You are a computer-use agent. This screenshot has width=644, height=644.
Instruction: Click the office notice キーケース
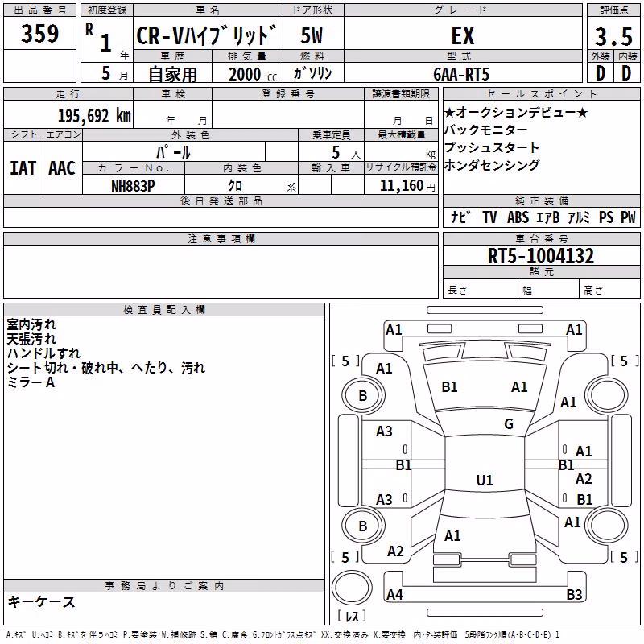tap(42, 601)
